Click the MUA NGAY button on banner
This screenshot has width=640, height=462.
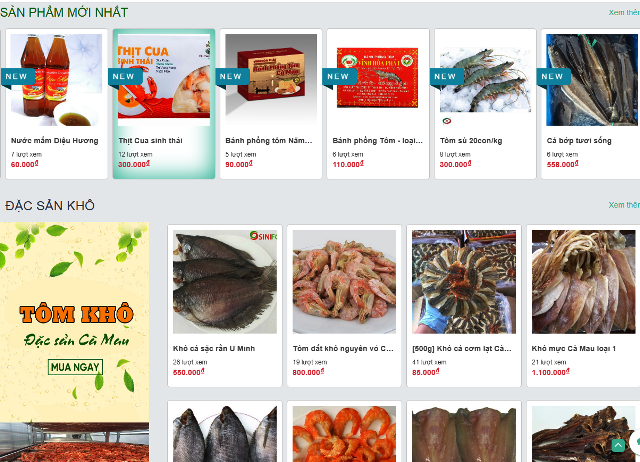[x=75, y=367]
